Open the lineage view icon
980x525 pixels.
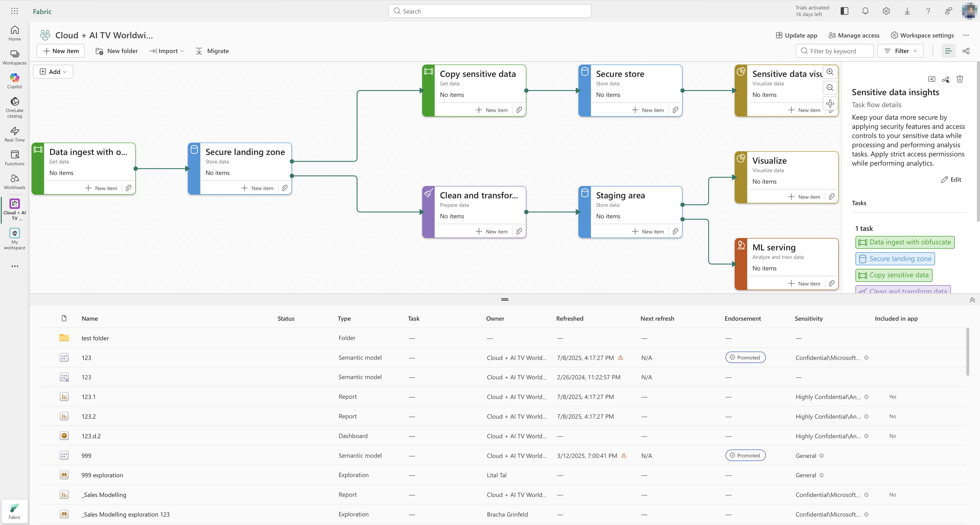point(966,51)
